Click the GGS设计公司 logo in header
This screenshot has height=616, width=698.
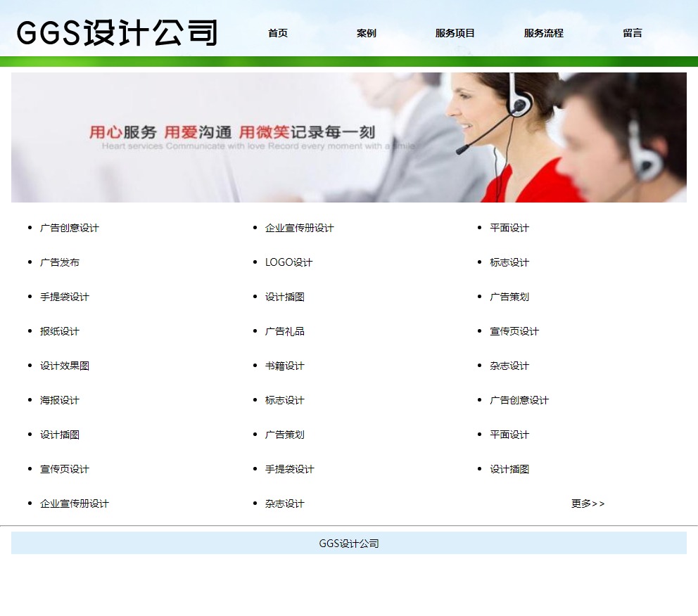tap(117, 33)
